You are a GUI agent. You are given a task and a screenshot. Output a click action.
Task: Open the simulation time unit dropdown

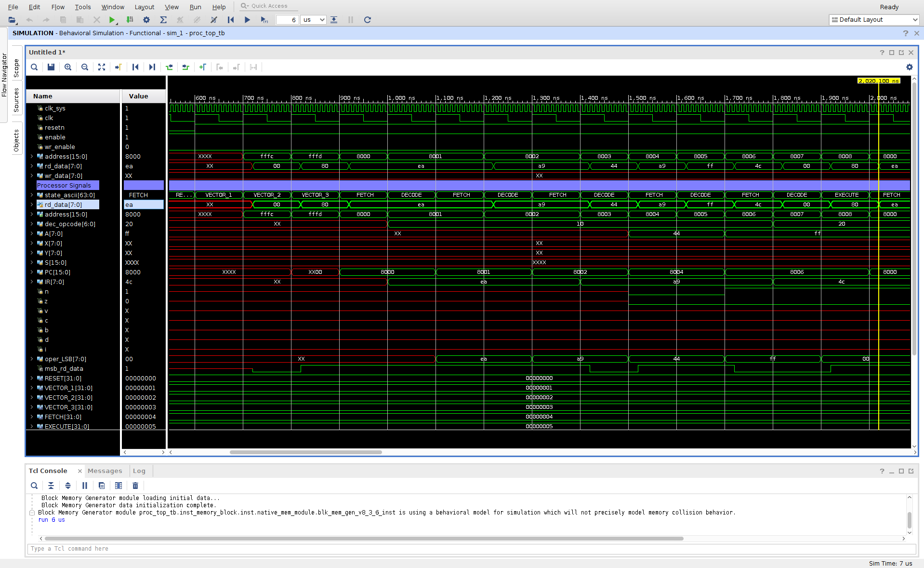tap(313, 20)
